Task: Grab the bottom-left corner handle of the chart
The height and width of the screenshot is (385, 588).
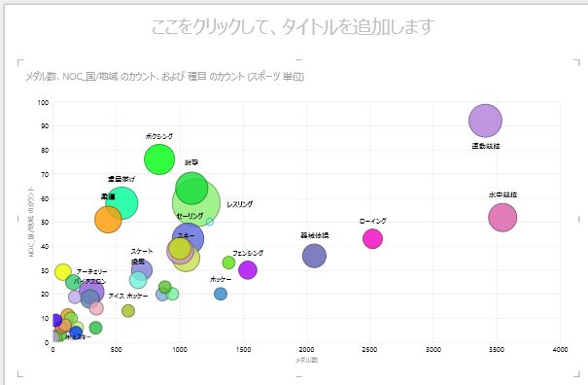Action: pyautogui.click(x=20, y=373)
